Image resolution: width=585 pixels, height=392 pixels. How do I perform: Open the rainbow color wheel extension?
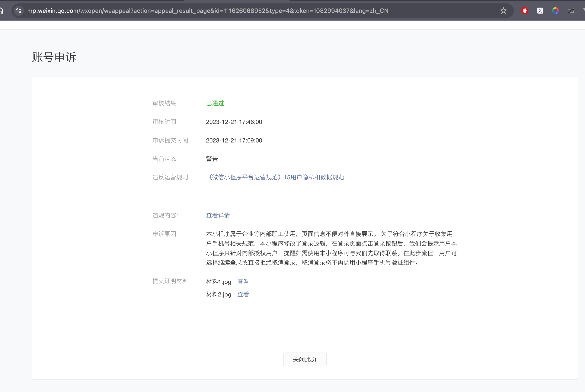[555, 11]
